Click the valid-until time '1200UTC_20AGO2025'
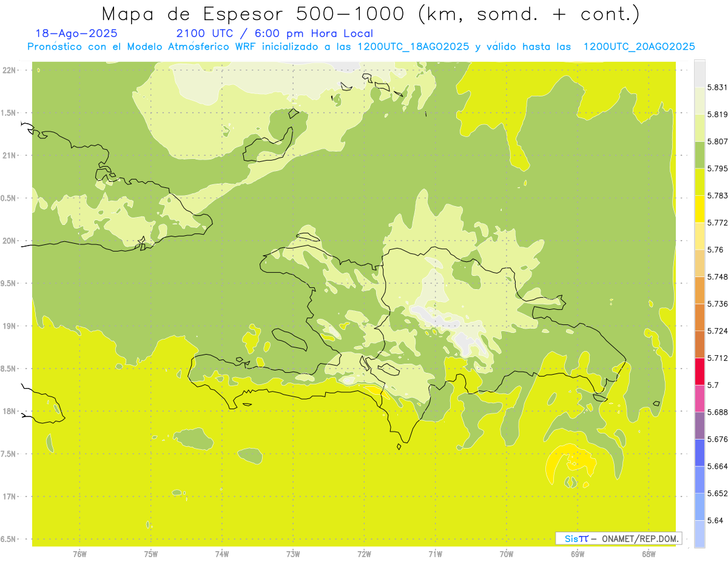This screenshot has height=562, width=728. [x=639, y=47]
